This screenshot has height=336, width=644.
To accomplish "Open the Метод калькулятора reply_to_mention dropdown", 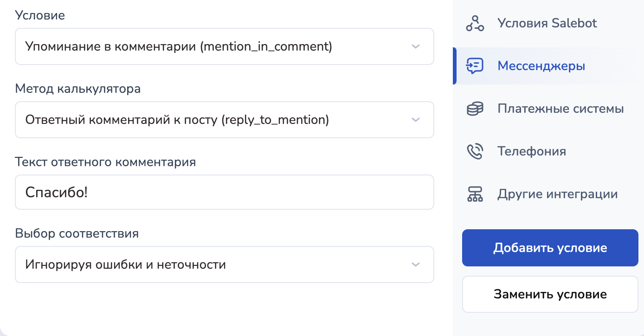I will coord(225,120).
